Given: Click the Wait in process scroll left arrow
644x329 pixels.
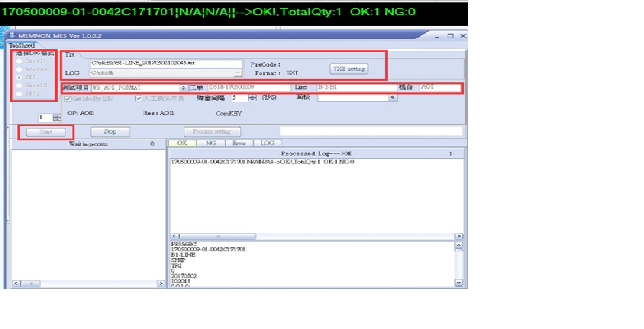Looking at the screenshot, I should tap(15, 283).
